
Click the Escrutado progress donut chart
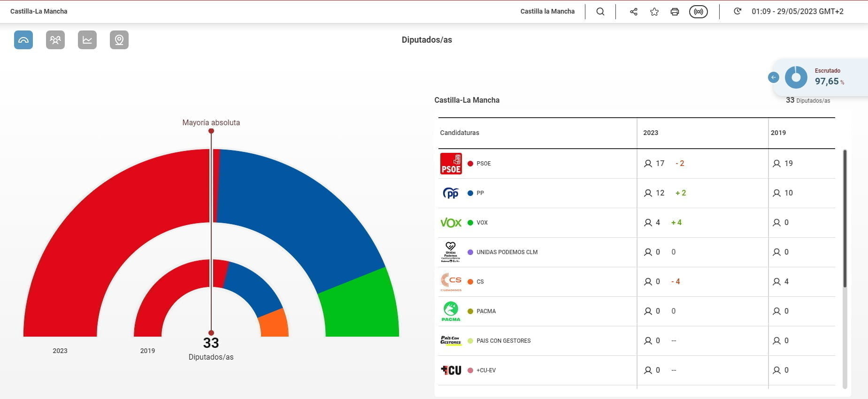tap(796, 77)
